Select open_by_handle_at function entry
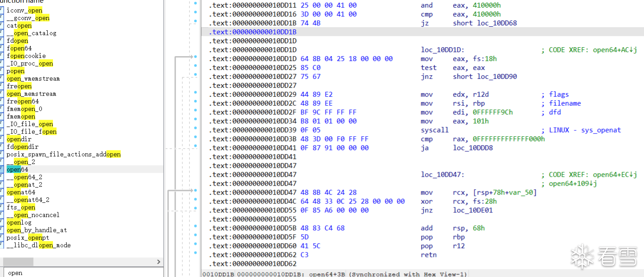Viewport: 644px width, 277px height. (36, 230)
